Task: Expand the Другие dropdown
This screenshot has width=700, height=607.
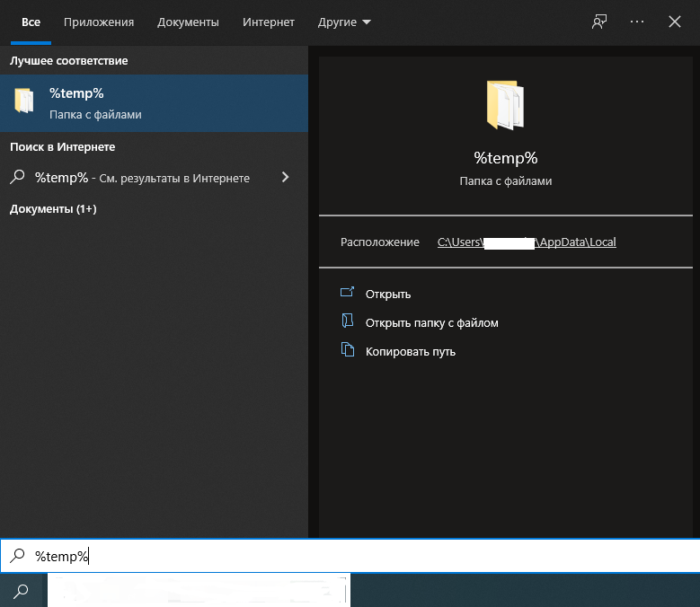Action: [x=344, y=22]
